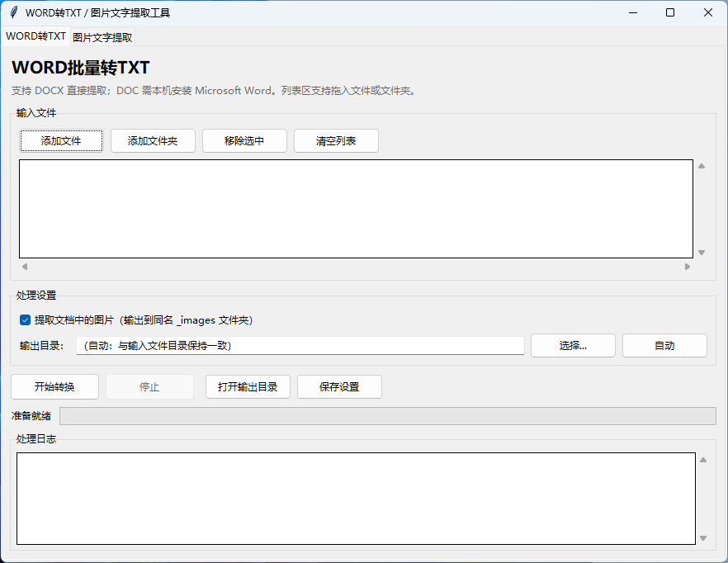Image resolution: width=728 pixels, height=563 pixels.
Task: Click the WORD批量转TXT heading
Action: tap(80, 68)
